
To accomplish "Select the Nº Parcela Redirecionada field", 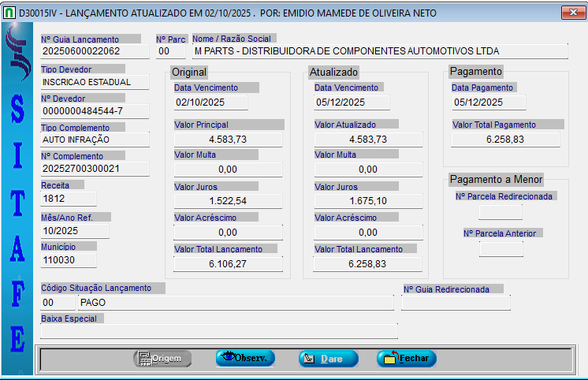I will [x=501, y=211].
